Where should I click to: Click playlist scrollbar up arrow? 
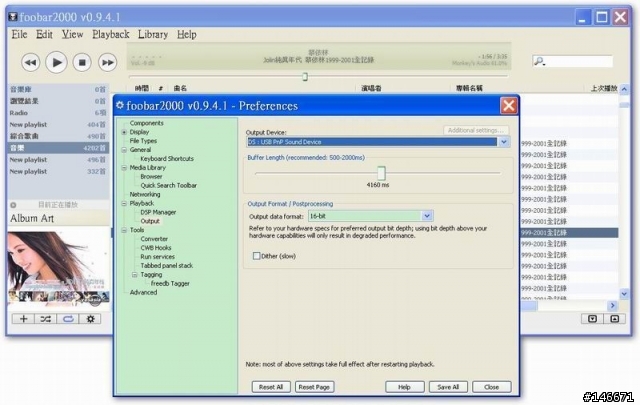(x=624, y=89)
